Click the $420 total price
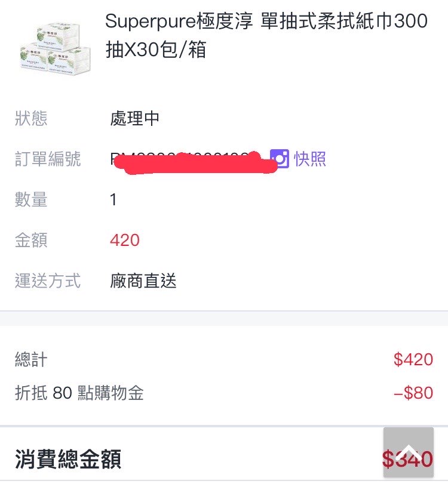Viewport: 448px width, 484px height. tap(413, 360)
